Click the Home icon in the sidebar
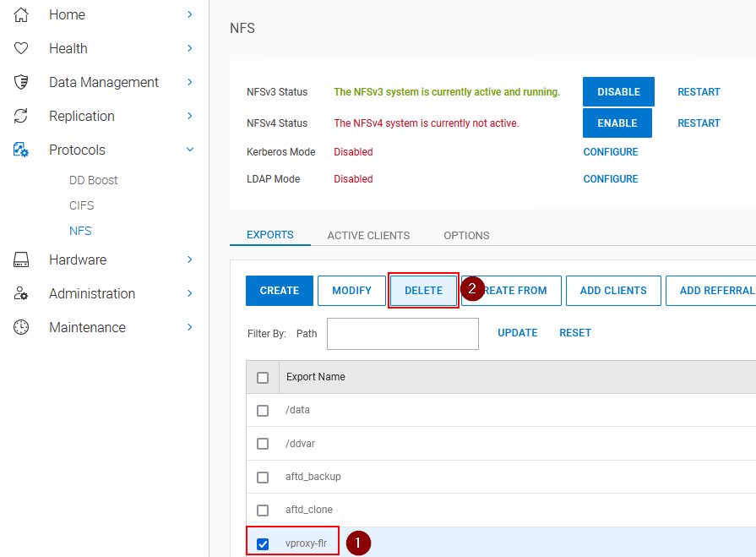The image size is (756, 557). click(23, 14)
